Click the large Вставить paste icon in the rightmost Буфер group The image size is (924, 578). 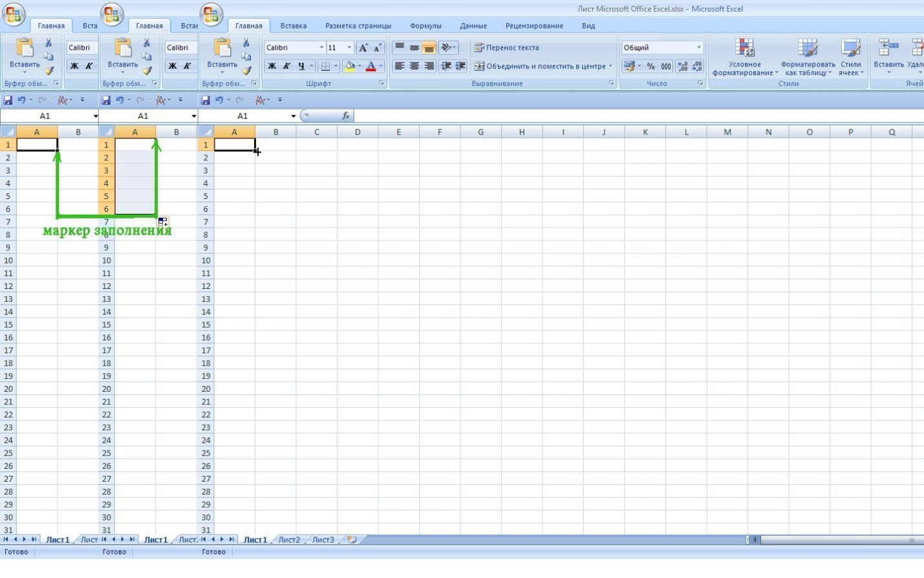pyautogui.click(x=222, y=47)
